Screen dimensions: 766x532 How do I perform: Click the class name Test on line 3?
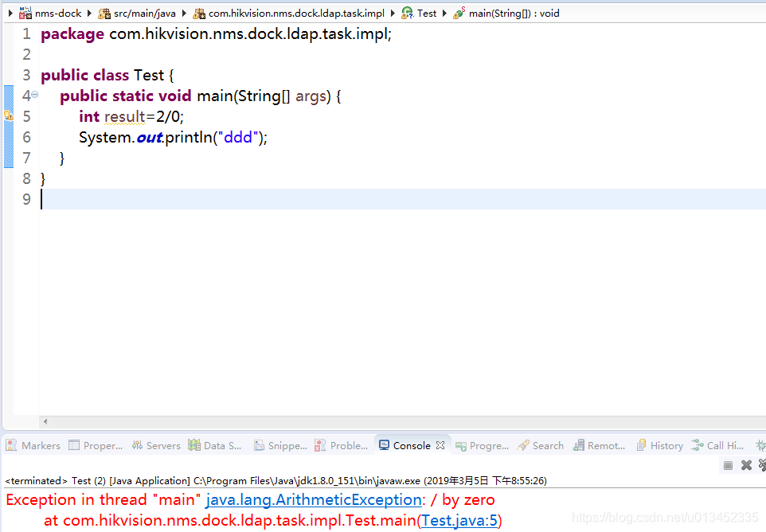point(149,75)
